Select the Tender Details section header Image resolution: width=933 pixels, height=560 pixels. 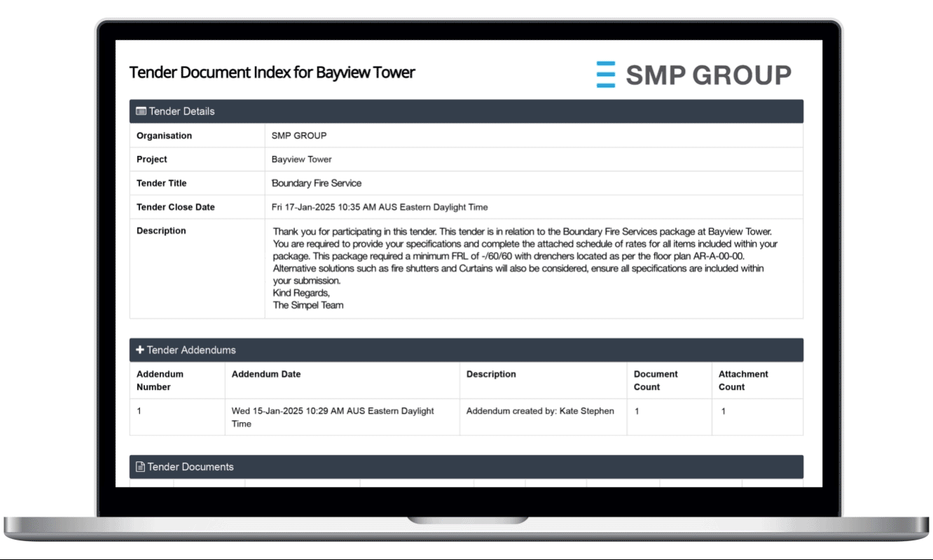point(466,111)
